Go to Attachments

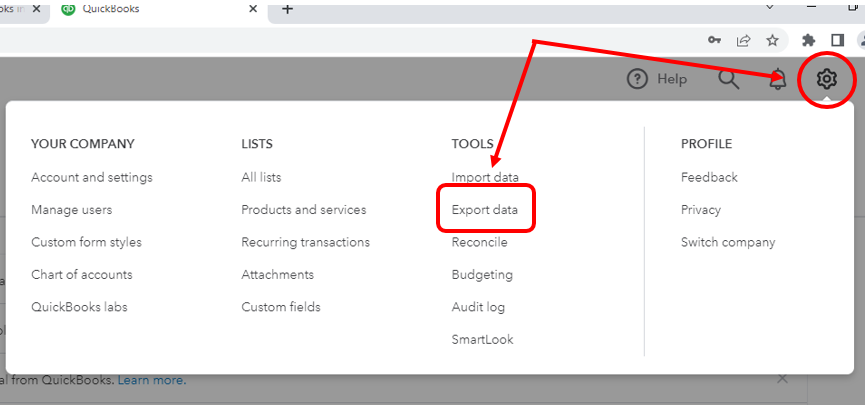coord(277,275)
